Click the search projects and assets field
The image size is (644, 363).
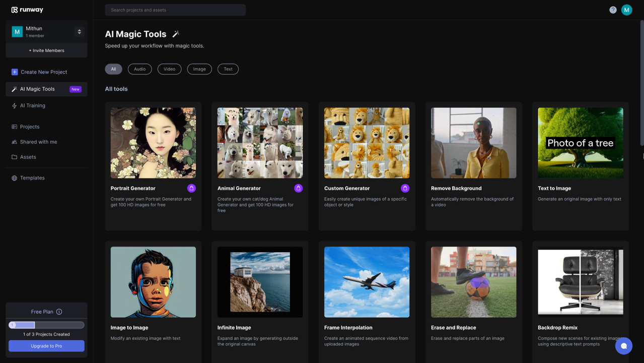click(x=175, y=10)
